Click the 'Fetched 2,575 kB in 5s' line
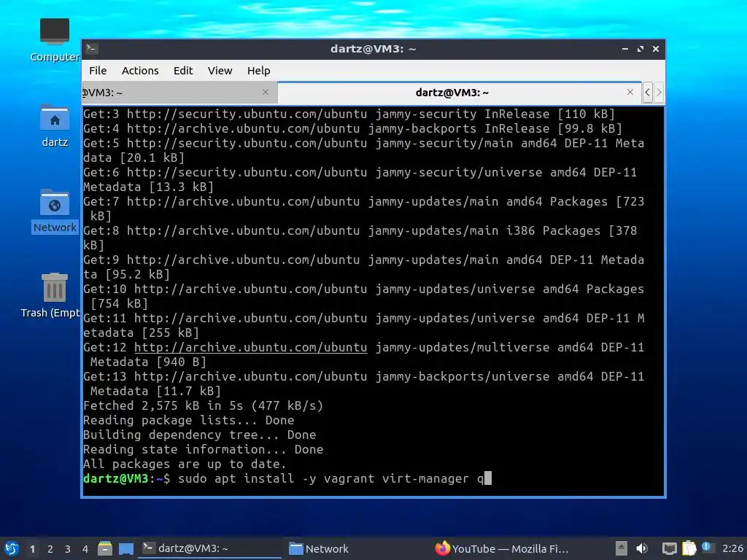 (x=204, y=405)
